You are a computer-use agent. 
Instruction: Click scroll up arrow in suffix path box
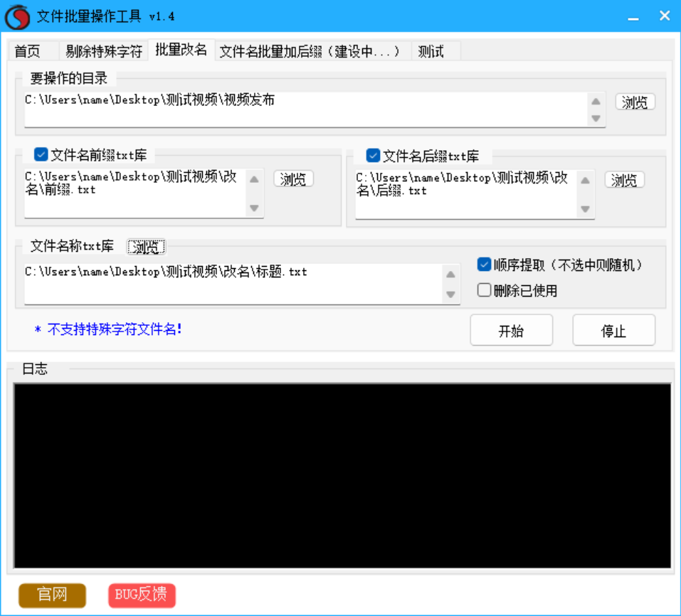click(585, 181)
